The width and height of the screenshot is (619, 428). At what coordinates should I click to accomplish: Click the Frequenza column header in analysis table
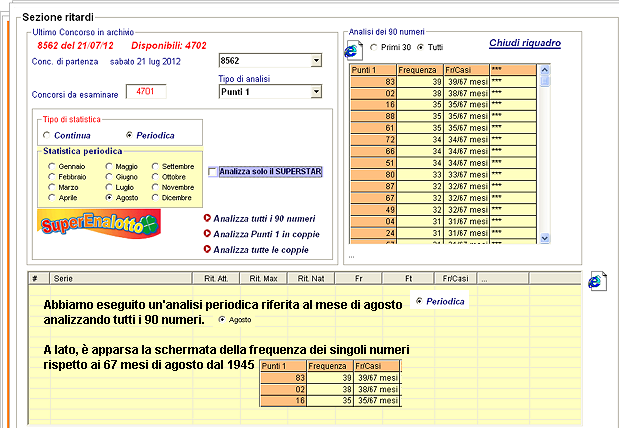420,70
